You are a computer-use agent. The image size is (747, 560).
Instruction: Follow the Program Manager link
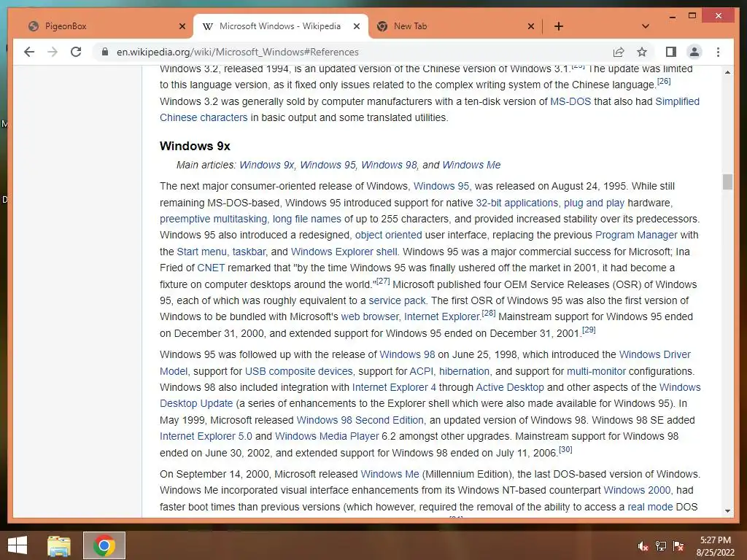click(636, 236)
